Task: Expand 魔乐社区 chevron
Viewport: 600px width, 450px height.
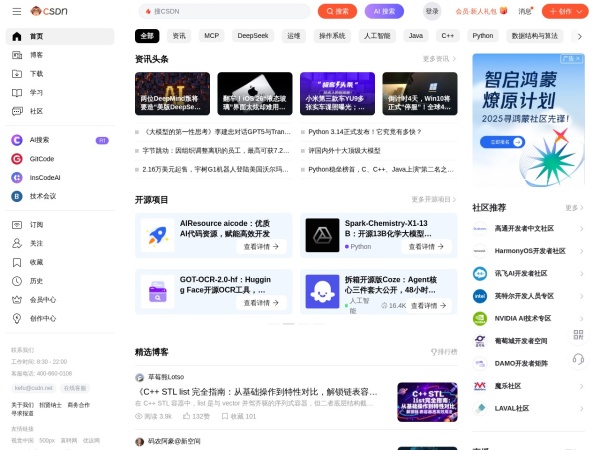Action: (x=581, y=386)
